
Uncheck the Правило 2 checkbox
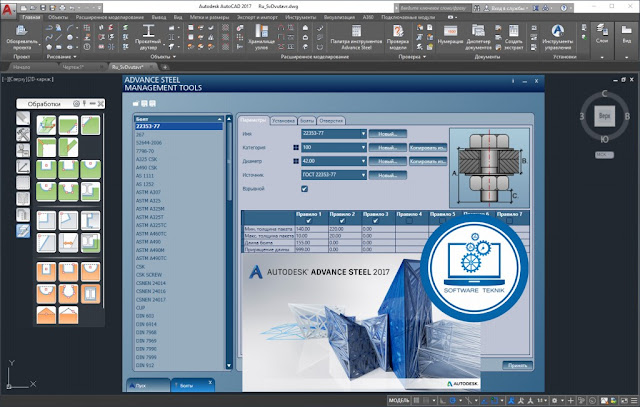click(x=342, y=221)
